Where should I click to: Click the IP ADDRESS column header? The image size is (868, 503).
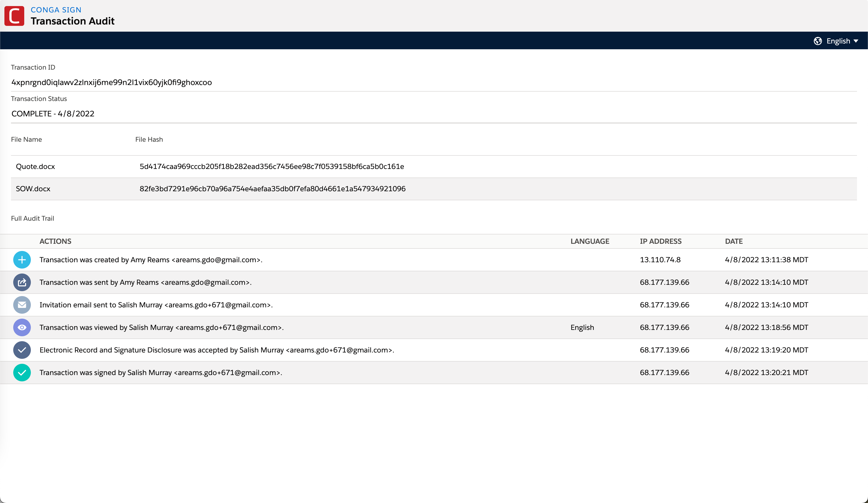[660, 241]
